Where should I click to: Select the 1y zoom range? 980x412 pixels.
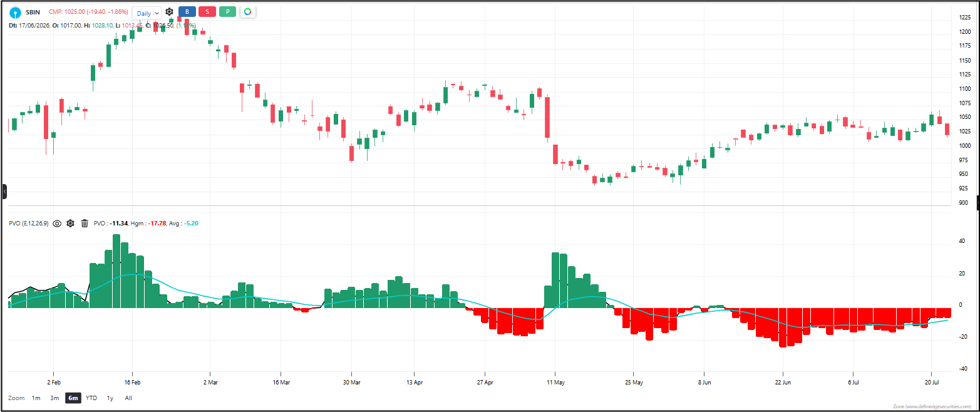click(x=110, y=398)
